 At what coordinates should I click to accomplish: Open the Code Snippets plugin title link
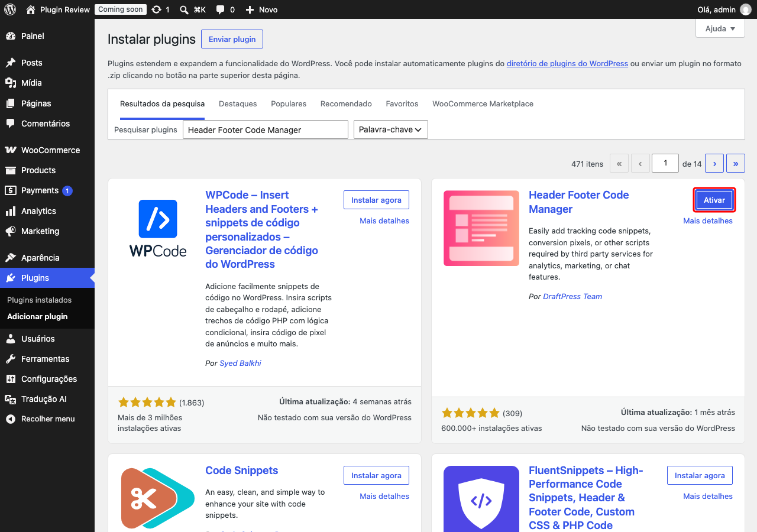(242, 471)
